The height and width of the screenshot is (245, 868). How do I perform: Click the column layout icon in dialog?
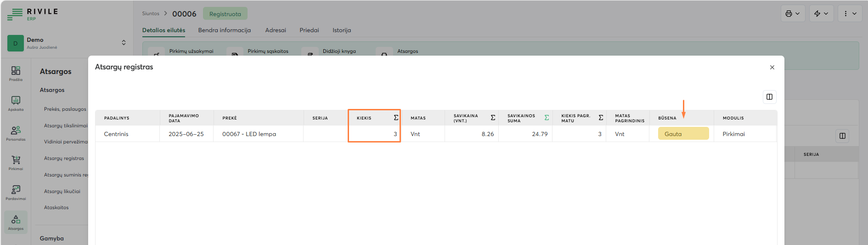click(x=769, y=97)
